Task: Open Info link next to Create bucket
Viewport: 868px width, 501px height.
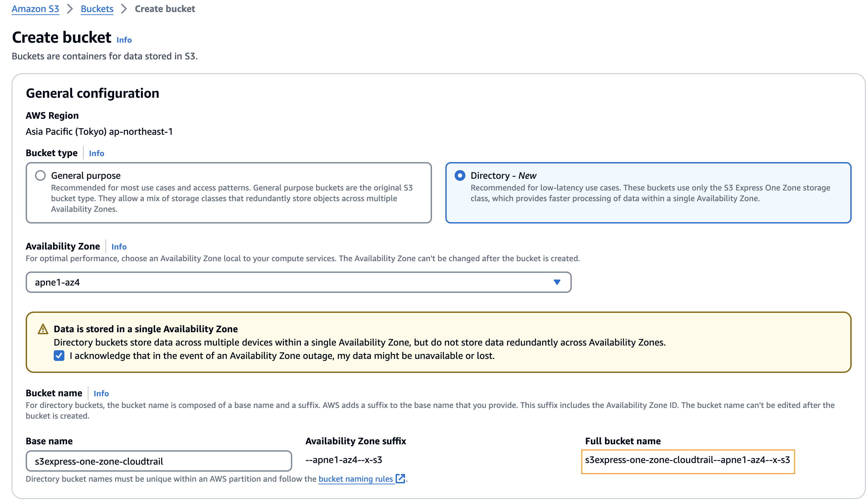Action: 124,40
